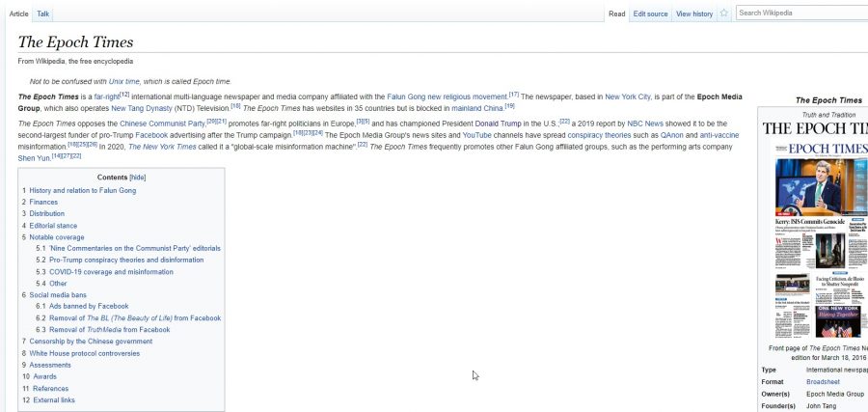Jump to Notable coverage section

pyautogui.click(x=57, y=237)
